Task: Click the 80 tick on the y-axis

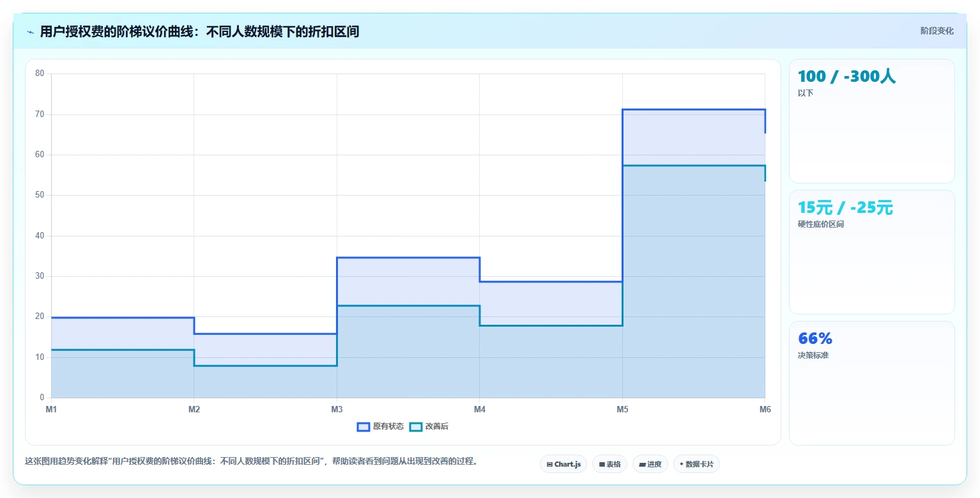Action: pos(40,74)
